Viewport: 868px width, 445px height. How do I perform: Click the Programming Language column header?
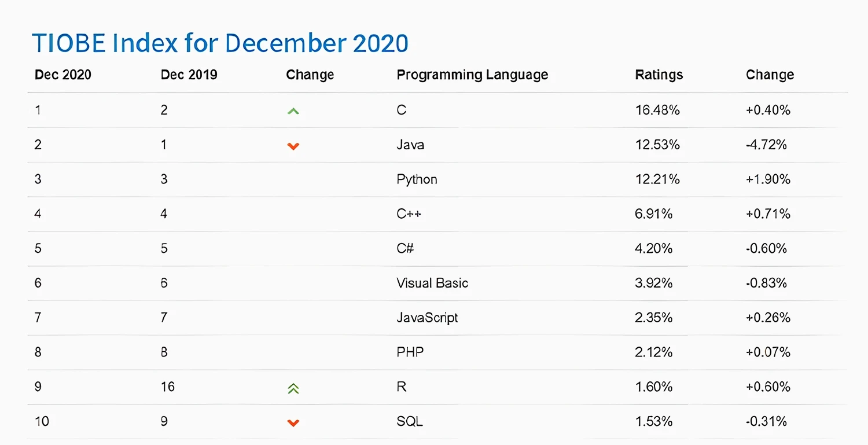[472, 75]
